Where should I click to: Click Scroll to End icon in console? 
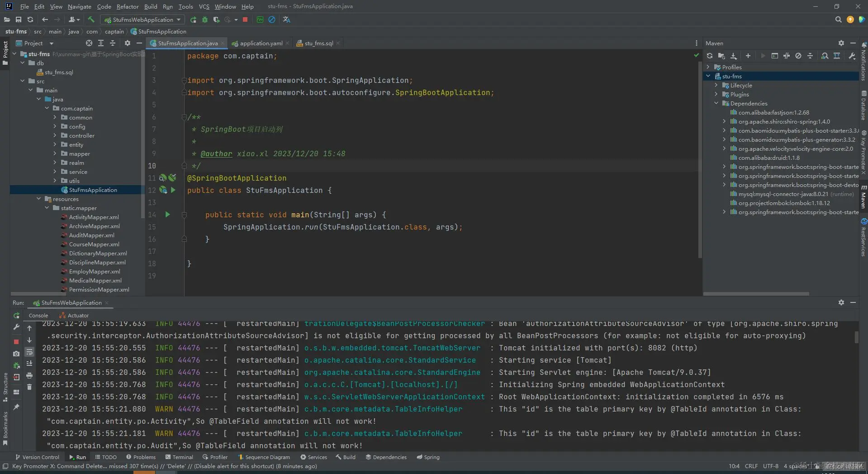(29, 364)
